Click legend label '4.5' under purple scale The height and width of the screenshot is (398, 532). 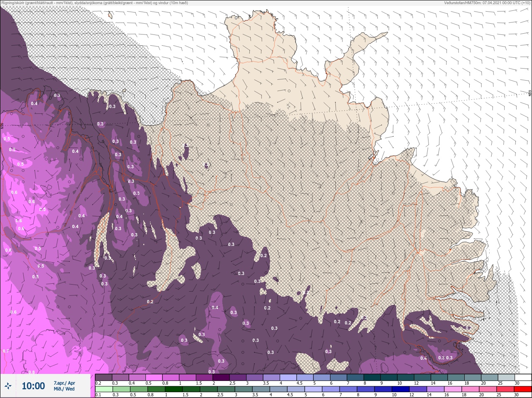(x=299, y=383)
